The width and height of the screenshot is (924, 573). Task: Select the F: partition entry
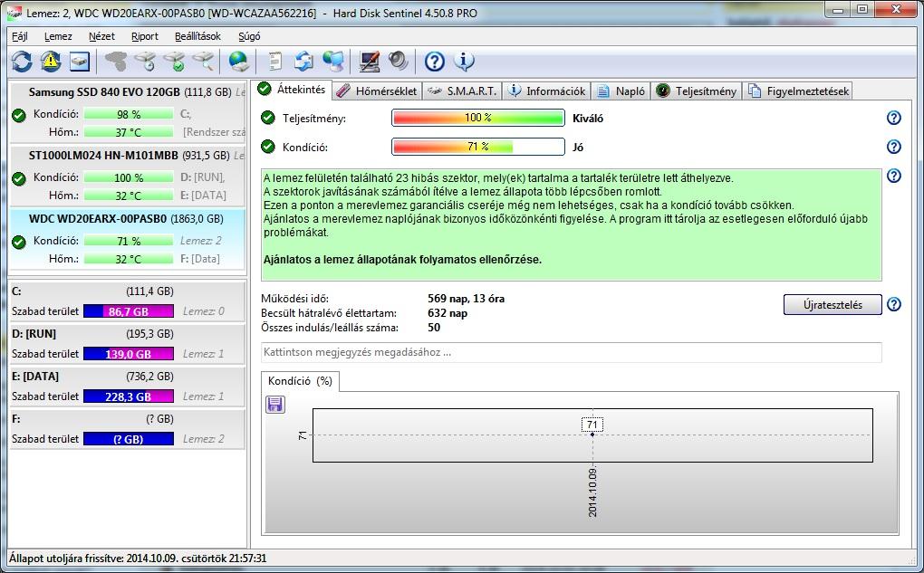tap(128, 428)
